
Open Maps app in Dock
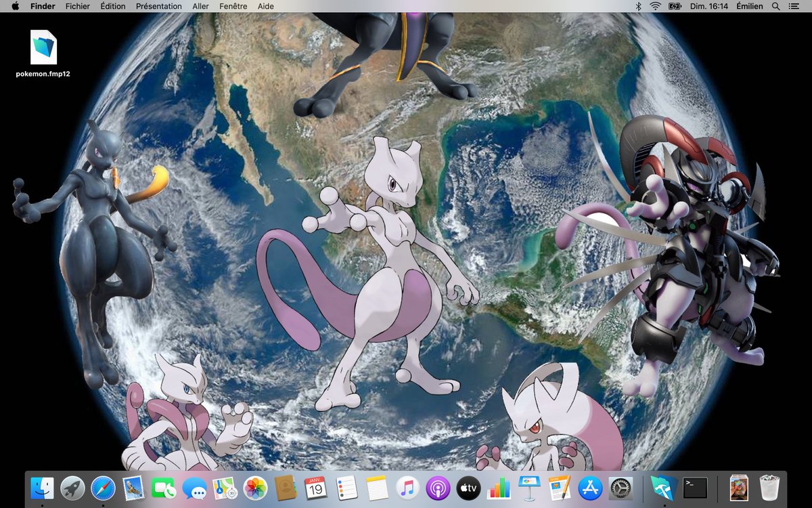click(x=225, y=488)
